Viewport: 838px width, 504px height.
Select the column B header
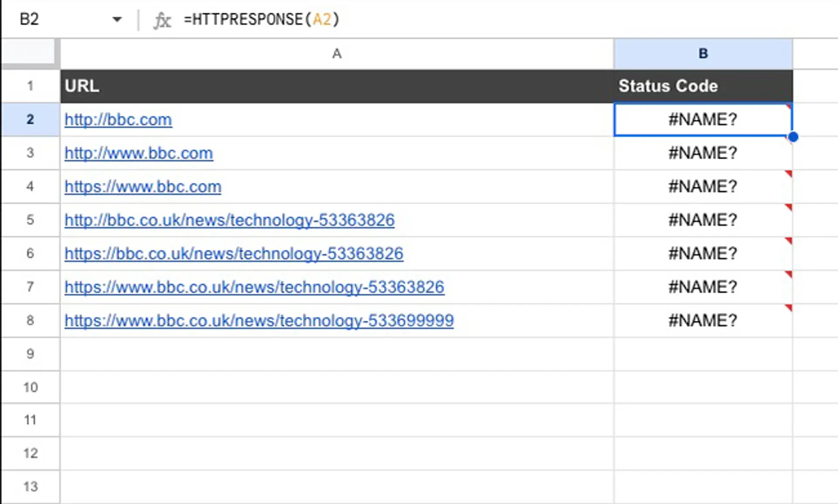pyautogui.click(x=703, y=54)
